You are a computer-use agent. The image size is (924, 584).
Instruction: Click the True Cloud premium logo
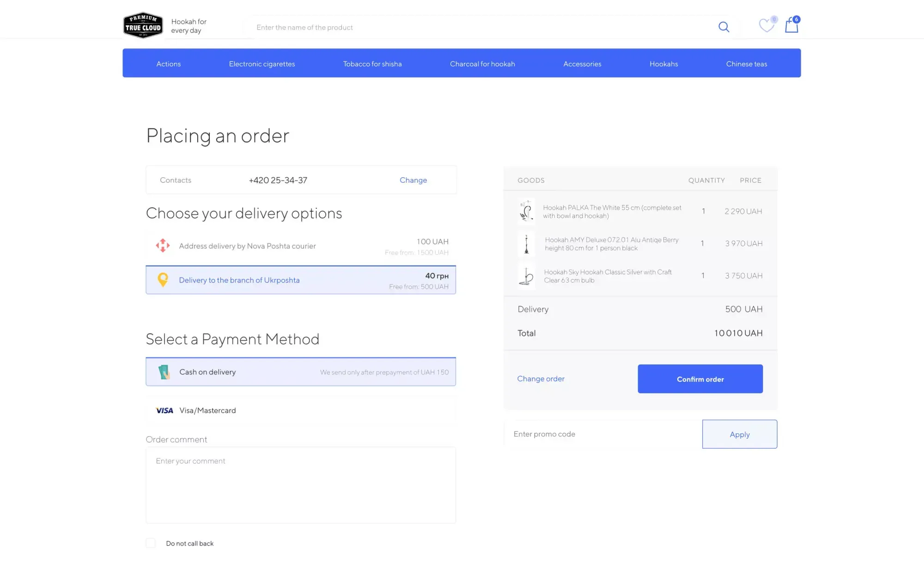point(143,25)
